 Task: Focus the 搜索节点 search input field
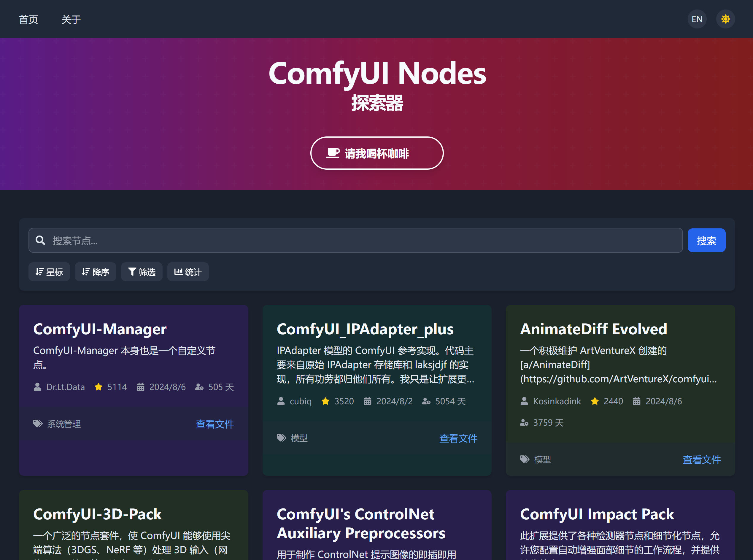355,240
